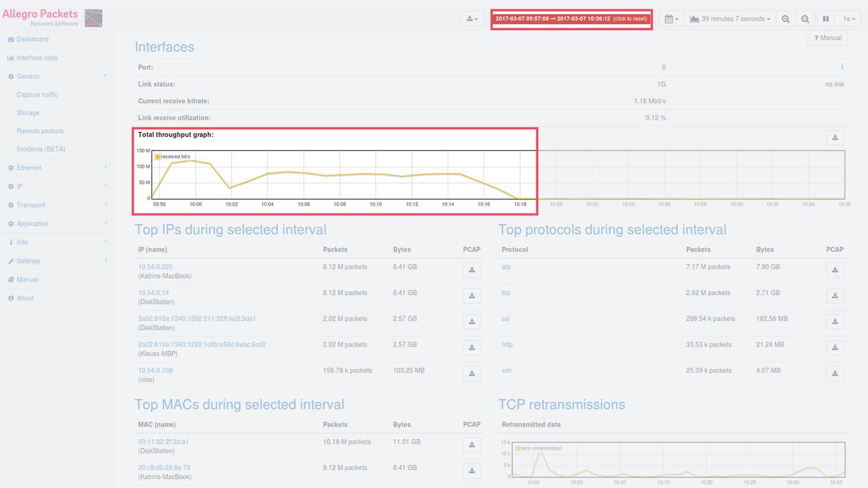Click the Allegro Packets logo icon

click(93, 19)
